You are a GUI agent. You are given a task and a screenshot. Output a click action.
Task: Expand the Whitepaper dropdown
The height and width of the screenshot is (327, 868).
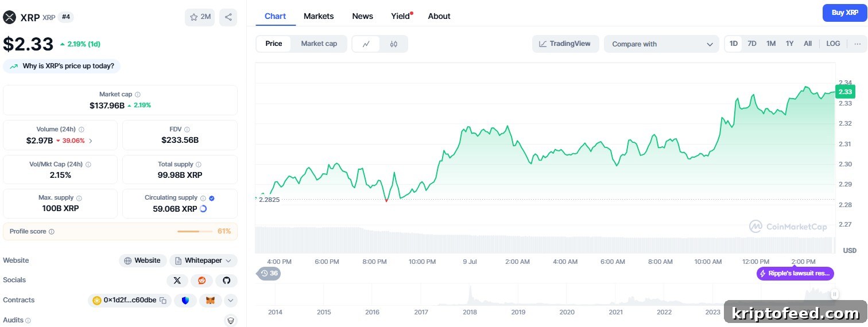point(203,260)
